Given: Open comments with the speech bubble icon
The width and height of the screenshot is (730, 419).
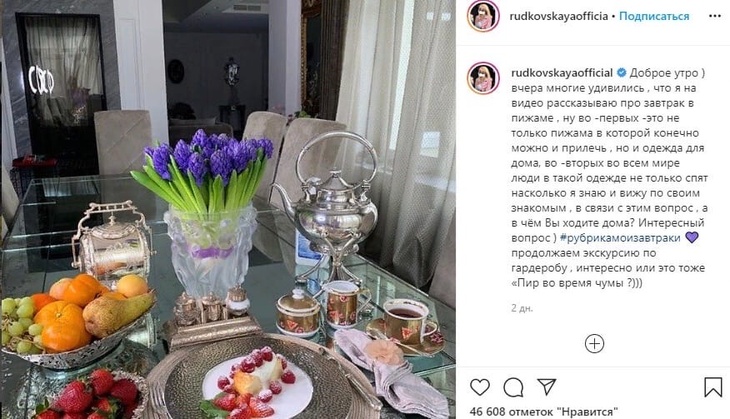Looking at the screenshot, I should tap(513, 387).
